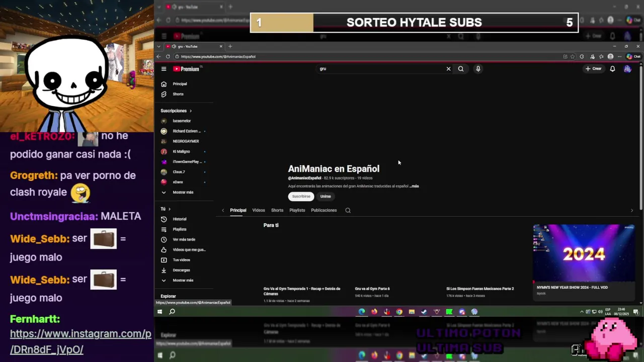Switch to the Playlists channel tab
Image resolution: width=644 pixels, height=362 pixels.
pos(297,210)
